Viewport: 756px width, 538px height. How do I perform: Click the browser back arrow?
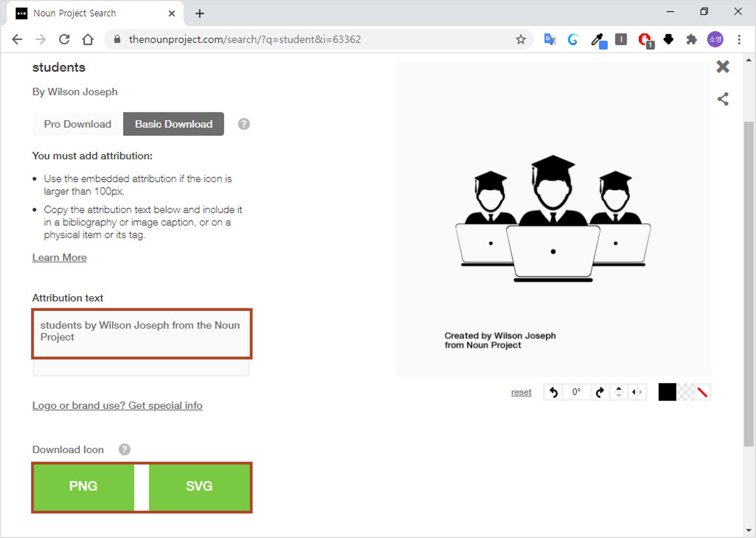tap(17, 40)
